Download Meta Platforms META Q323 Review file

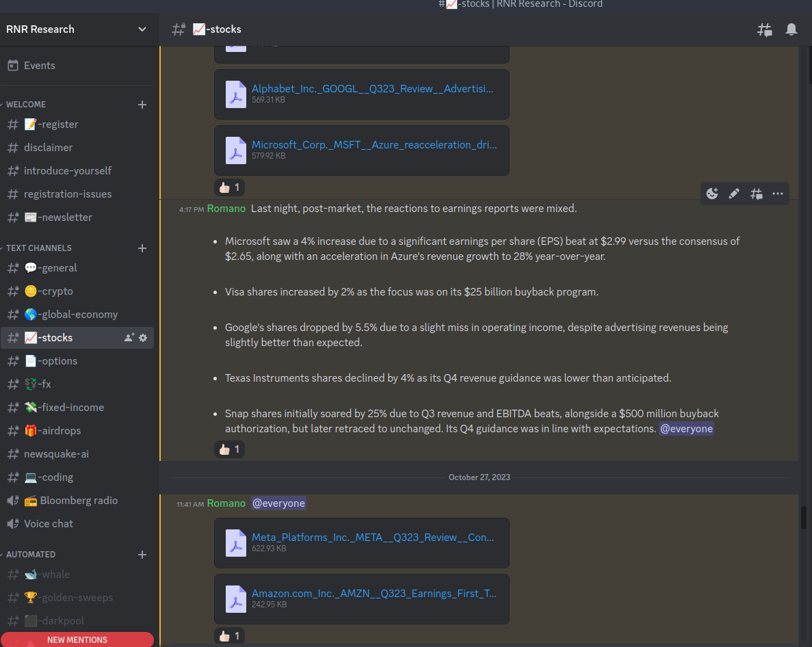[373, 538]
